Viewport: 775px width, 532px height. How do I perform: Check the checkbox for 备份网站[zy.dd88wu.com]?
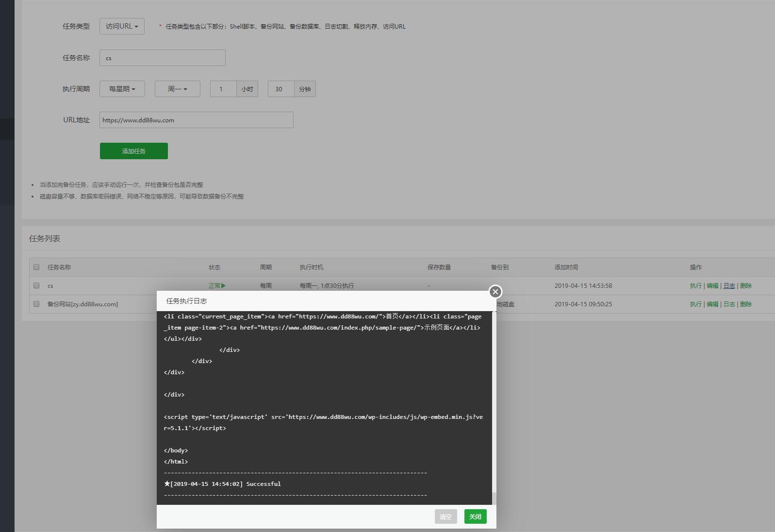[x=36, y=304]
